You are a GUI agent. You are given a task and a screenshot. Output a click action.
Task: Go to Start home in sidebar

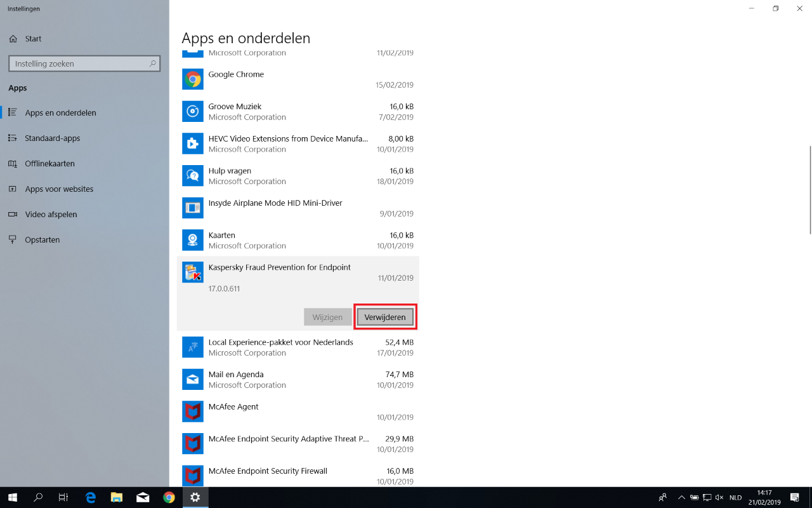tap(25, 39)
